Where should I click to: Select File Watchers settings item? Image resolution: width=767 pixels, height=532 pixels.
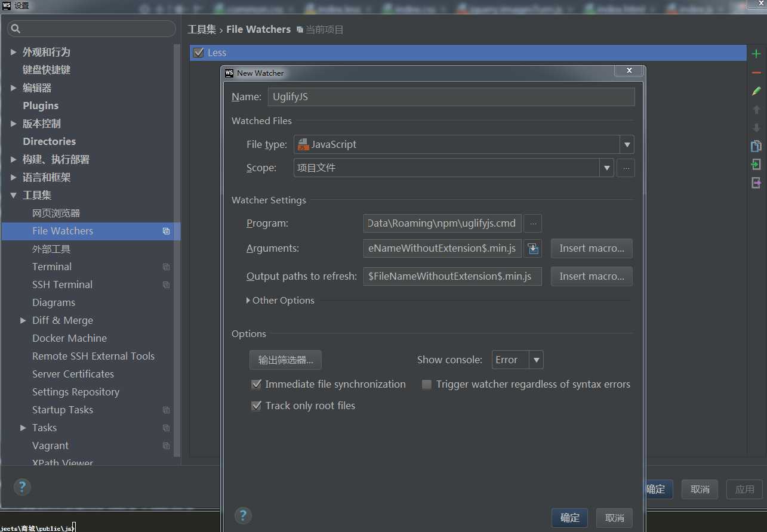pos(91,231)
